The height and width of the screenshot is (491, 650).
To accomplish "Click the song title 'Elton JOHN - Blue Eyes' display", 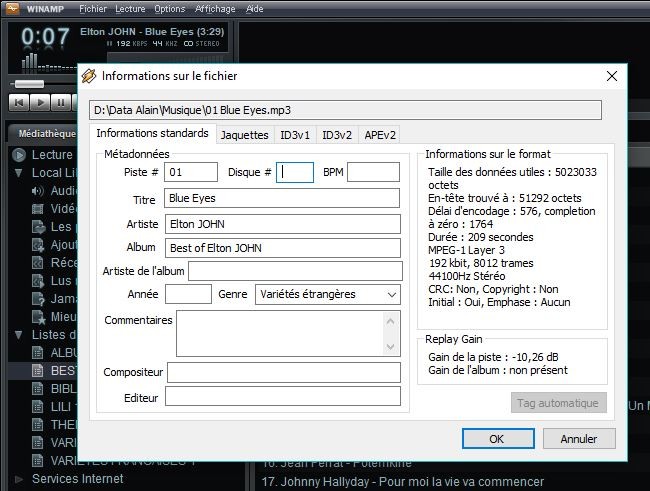I will (152, 32).
